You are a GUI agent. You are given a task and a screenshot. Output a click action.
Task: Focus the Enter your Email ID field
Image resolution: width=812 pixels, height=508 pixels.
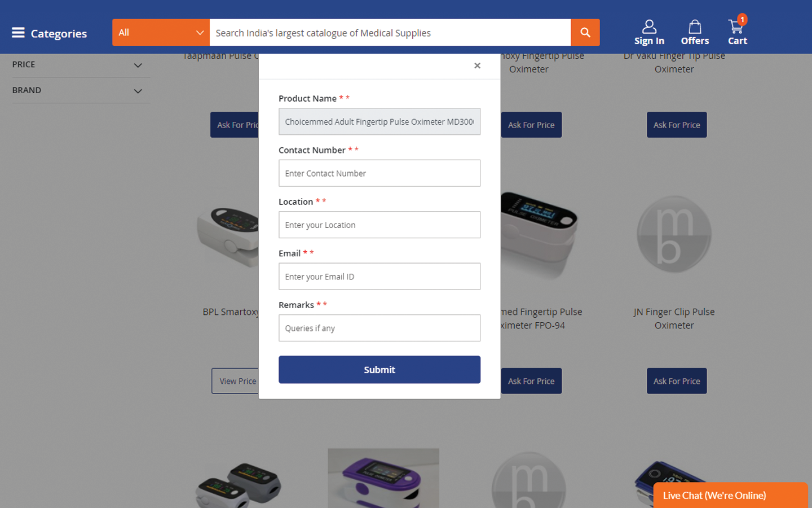click(x=379, y=277)
